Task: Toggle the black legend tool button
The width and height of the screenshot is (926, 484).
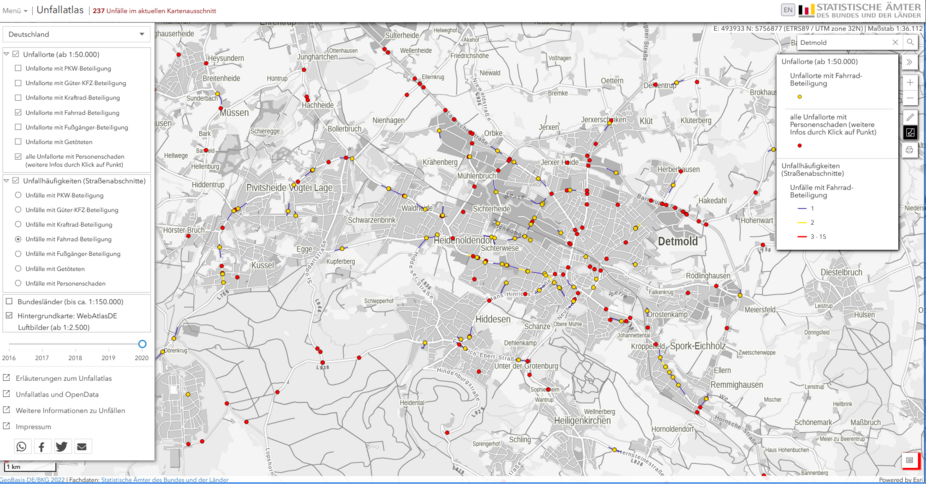Action: 910,133
